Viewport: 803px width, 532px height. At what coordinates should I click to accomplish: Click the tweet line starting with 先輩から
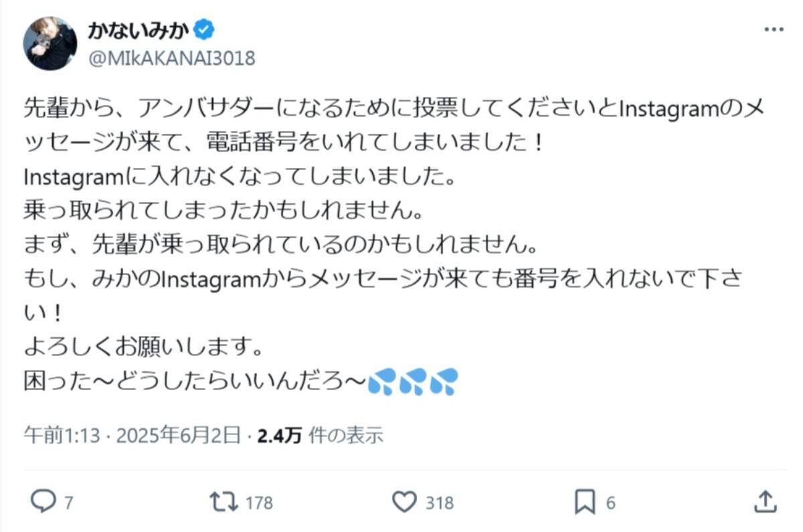point(393,106)
